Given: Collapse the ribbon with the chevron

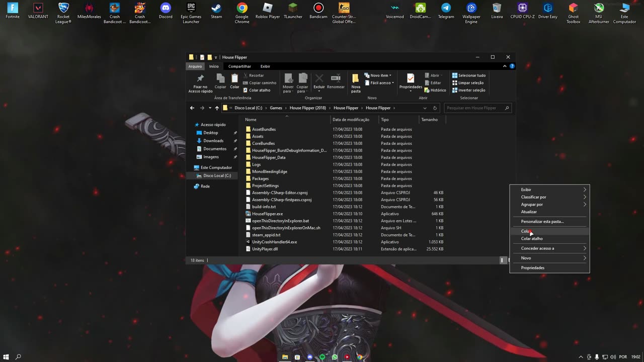Looking at the screenshot, I should (x=505, y=66).
